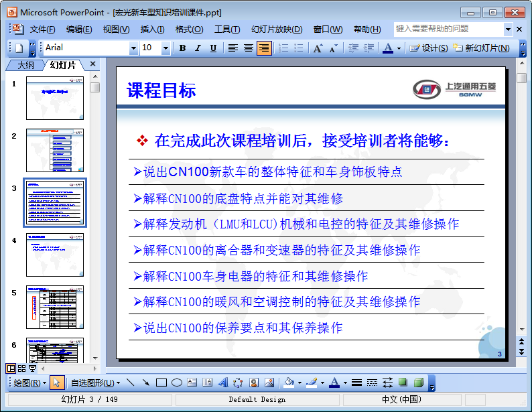The image size is (532, 412).
Task: Toggle Bold formatting
Action: (182, 48)
